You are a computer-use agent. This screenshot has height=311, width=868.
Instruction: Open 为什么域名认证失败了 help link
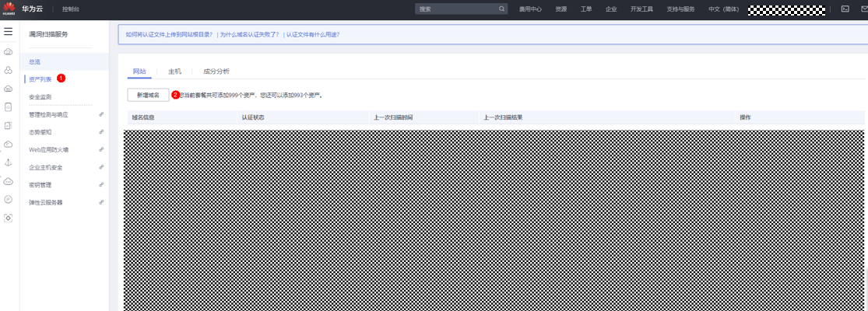point(250,34)
